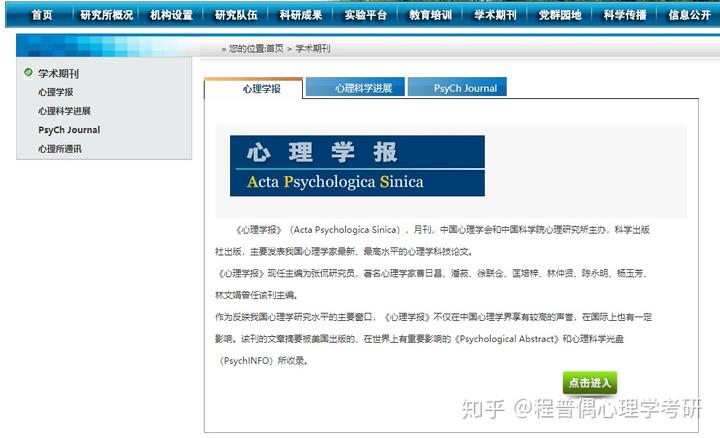Click the green 点击进入 button
This screenshot has height=438, width=720.
coord(590,382)
